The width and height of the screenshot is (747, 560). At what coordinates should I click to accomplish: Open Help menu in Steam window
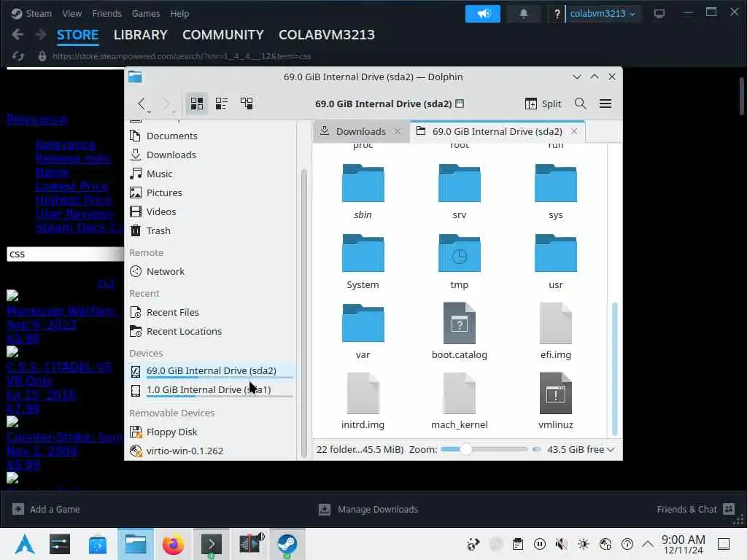pyautogui.click(x=179, y=13)
